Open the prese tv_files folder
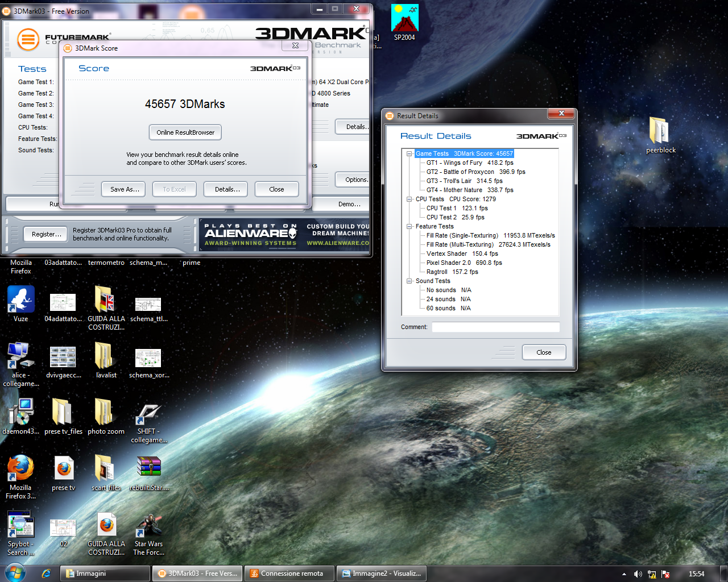 (x=63, y=417)
